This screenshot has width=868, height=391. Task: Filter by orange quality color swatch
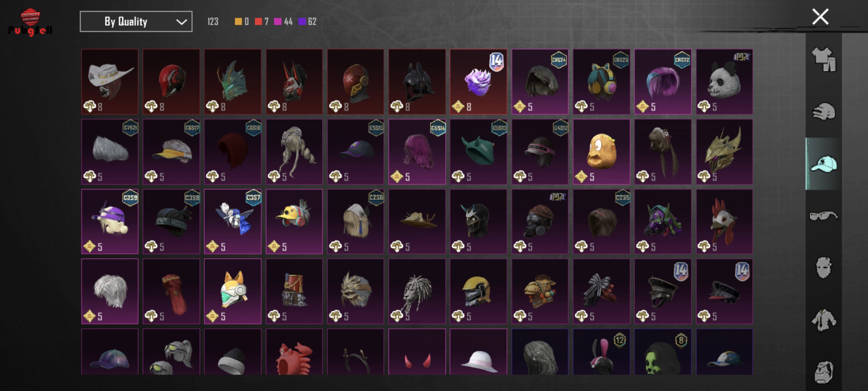point(238,21)
